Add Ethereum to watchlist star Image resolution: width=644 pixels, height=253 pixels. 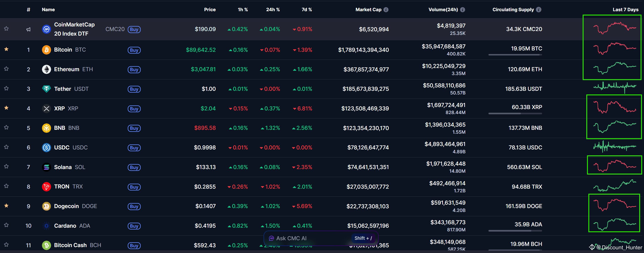7,69
